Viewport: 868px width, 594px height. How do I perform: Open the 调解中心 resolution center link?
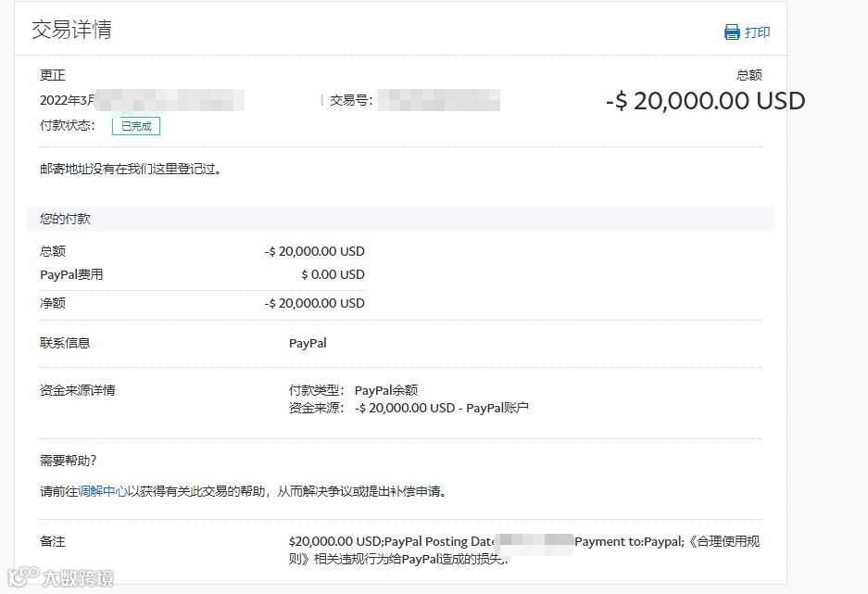[x=103, y=491]
